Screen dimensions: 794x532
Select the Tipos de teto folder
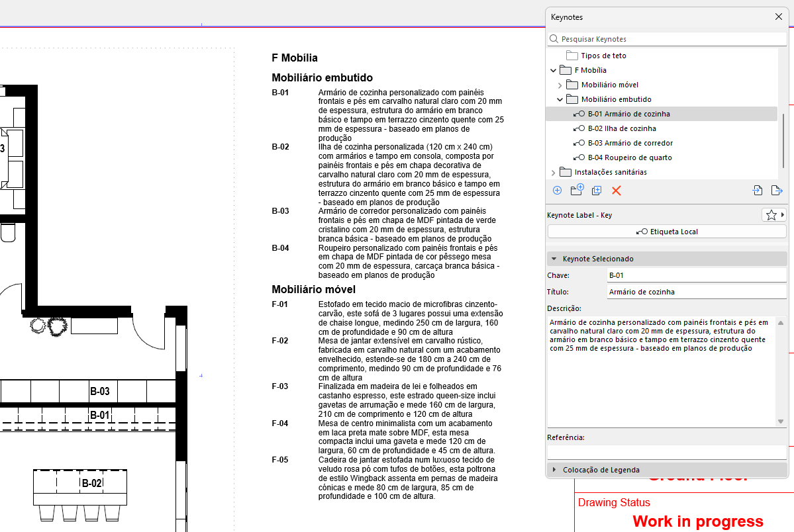point(603,56)
